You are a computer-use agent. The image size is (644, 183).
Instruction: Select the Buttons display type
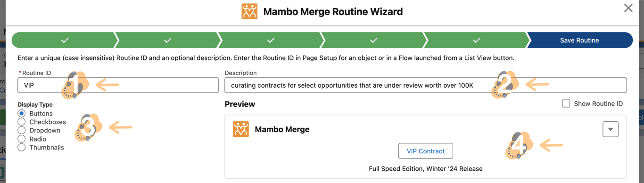tap(21, 114)
